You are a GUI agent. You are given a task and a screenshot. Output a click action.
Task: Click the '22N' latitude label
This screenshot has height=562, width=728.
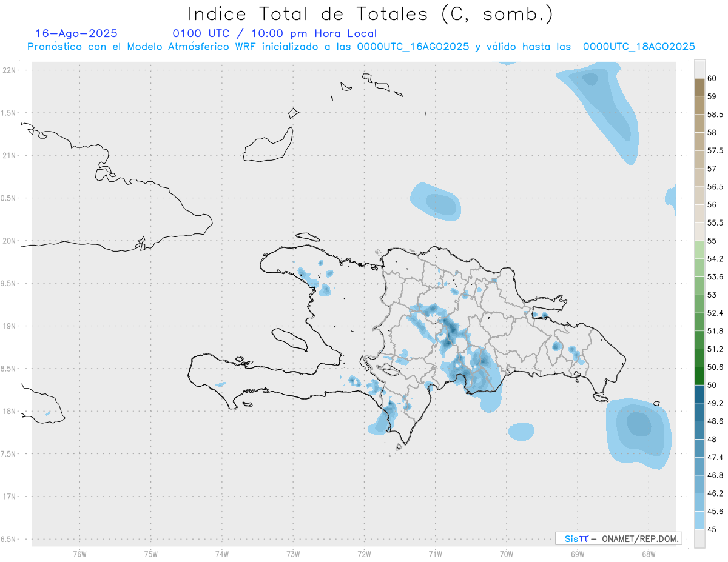click(x=10, y=70)
